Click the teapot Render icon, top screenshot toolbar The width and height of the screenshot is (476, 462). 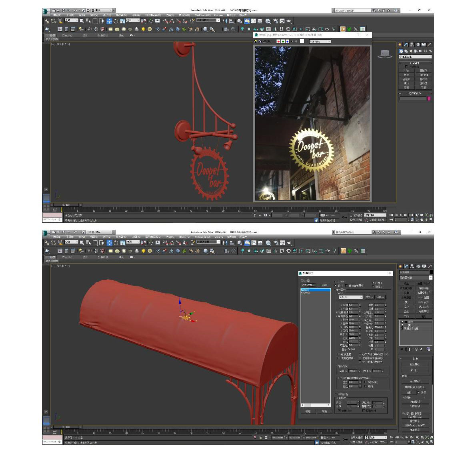(289, 21)
